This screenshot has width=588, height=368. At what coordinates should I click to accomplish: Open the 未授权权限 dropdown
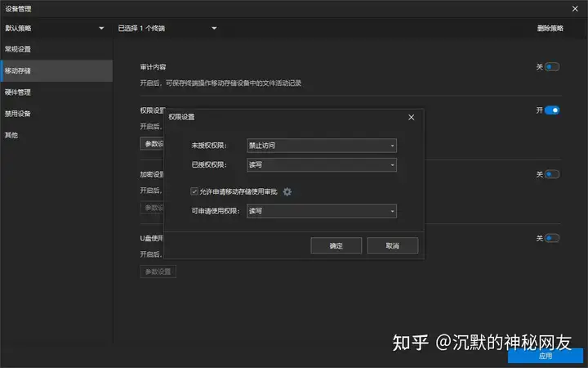tap(322, 146)
